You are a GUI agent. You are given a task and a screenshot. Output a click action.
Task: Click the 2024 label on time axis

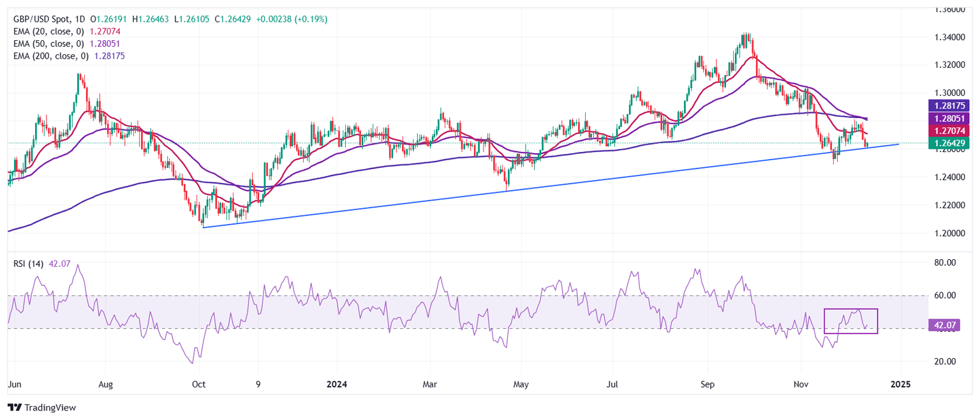335,385
